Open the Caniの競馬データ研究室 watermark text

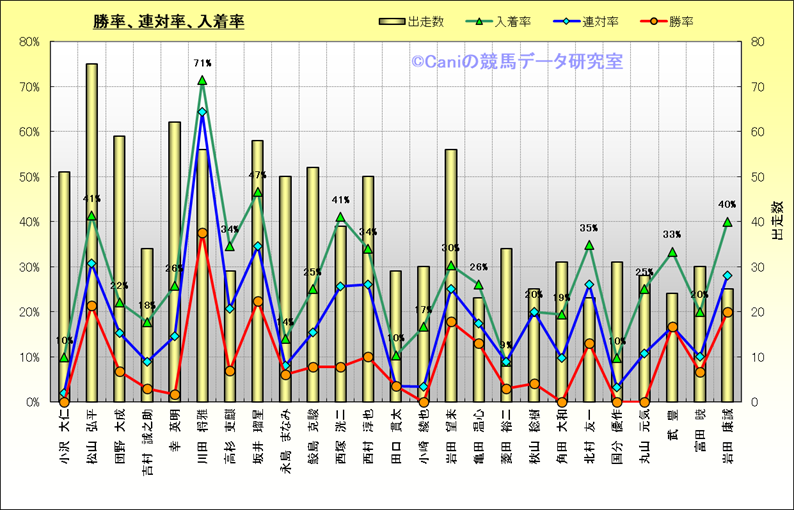(x=516, y=62)
